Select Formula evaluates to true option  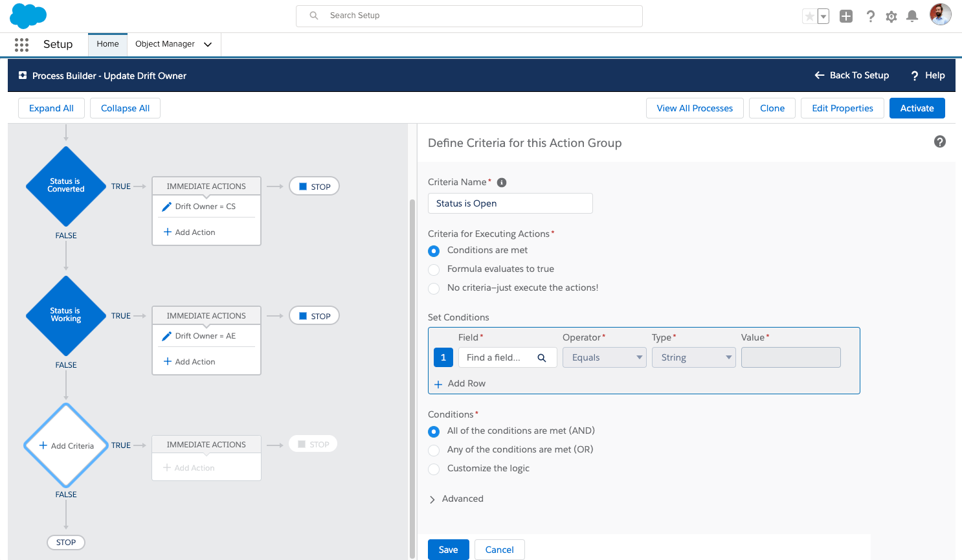coord(434,269)
